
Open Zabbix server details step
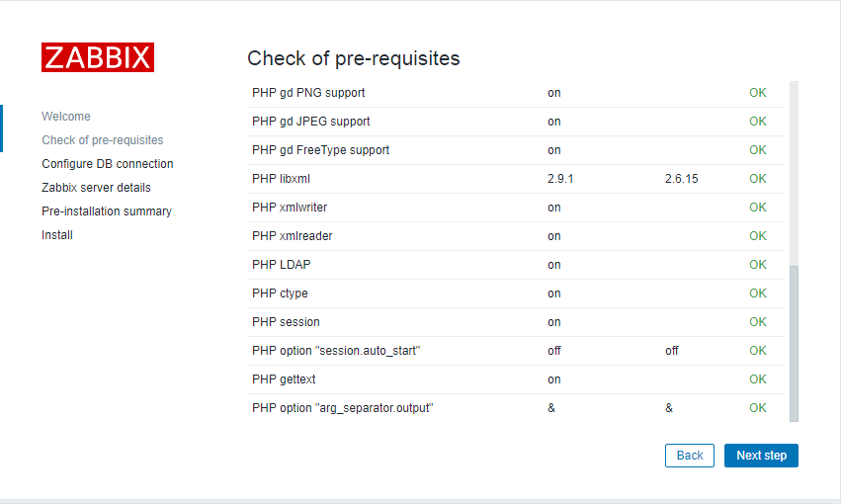(96, 187)
